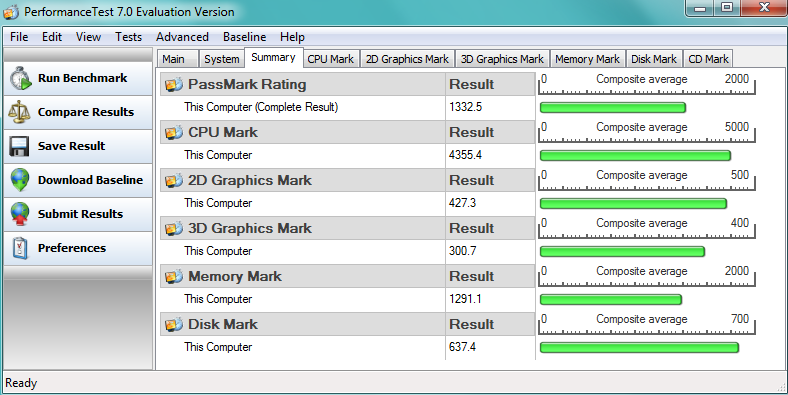788x395 pixels.
Task: Click the Submit Results upload globe icon
Action: click(x=20, y=214)
